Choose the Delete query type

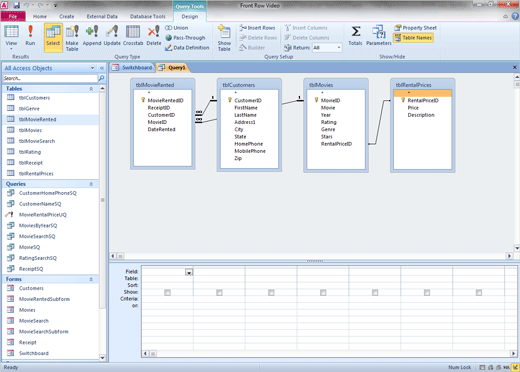[154, 36]
